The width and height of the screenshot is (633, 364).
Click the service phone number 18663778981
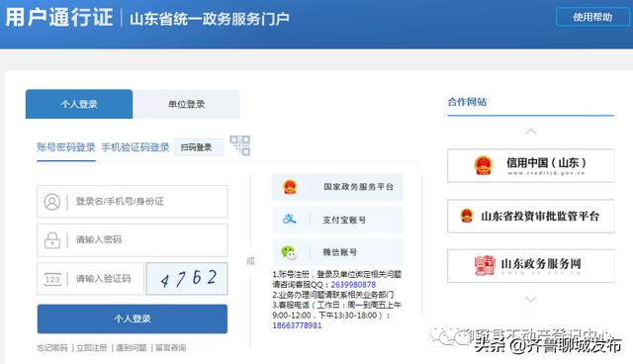pos(297,325)
